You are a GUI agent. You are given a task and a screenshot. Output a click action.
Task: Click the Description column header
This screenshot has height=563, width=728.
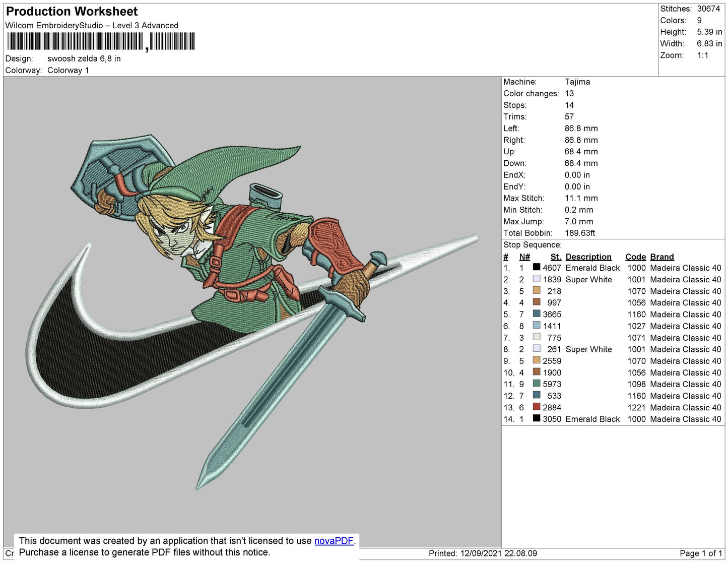coord(588,257)
